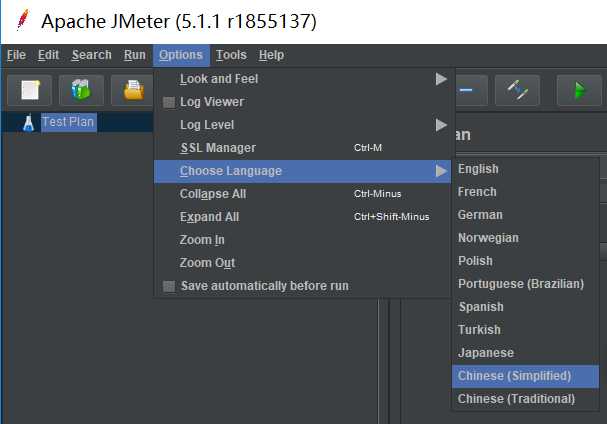Click the Open file folder icon
This screenshot has width=607, height=424.
[133, 90]
